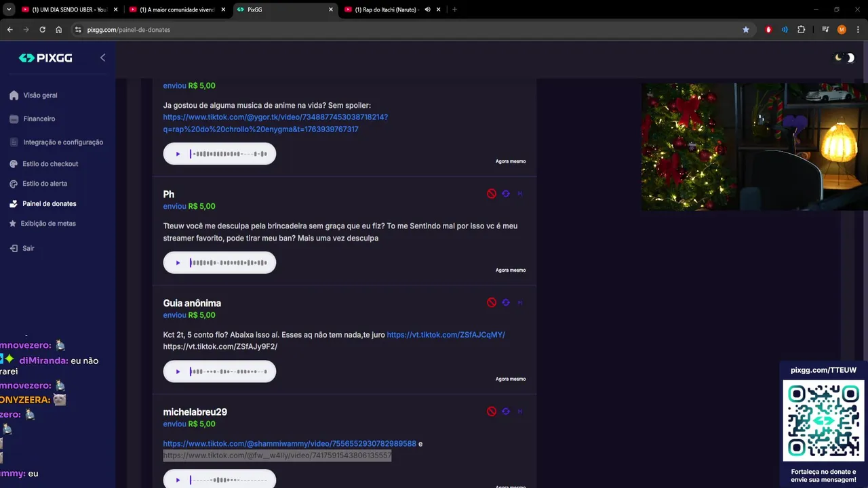
Task: Click the PIXGG logo
Action: (45, 58)
